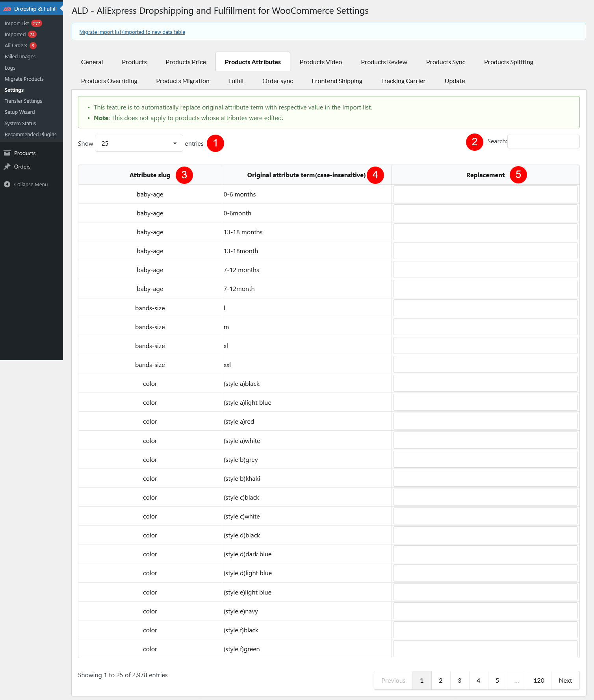Click the Orders pin icon in sidebar
The height and width of the screenshot is (700, 594).
tap(7, 167)
